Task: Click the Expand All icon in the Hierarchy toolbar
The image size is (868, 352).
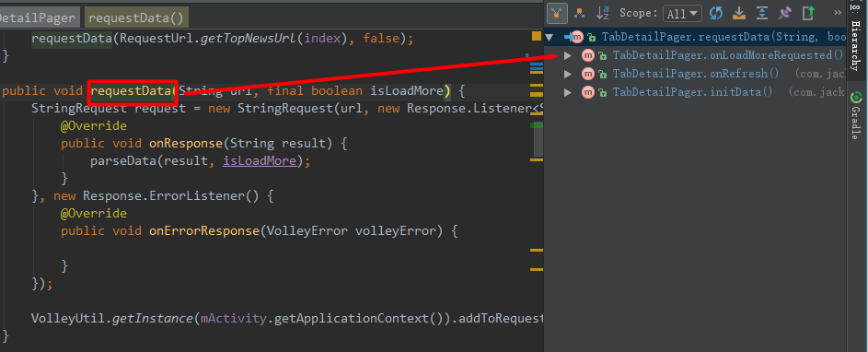Action: 762,13
